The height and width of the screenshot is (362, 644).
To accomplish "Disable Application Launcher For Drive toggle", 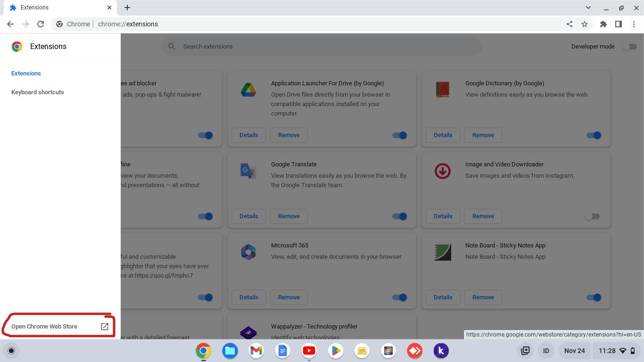I will pos(400,135).
